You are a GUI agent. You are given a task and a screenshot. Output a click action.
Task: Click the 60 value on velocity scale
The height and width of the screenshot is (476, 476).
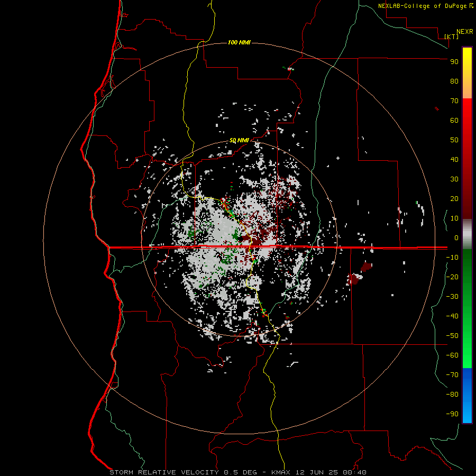coord(454,120)
